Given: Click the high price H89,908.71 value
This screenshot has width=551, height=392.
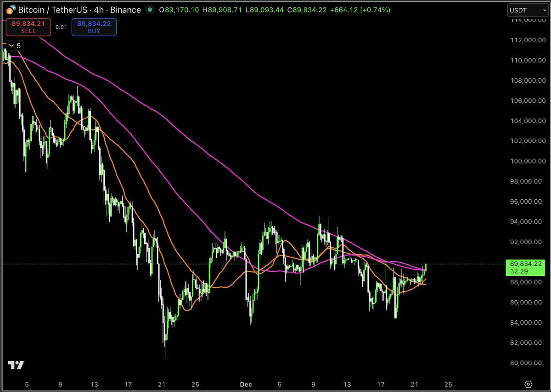Looking at the screenshot, I should pyautogui.click(x=222, y=10).
